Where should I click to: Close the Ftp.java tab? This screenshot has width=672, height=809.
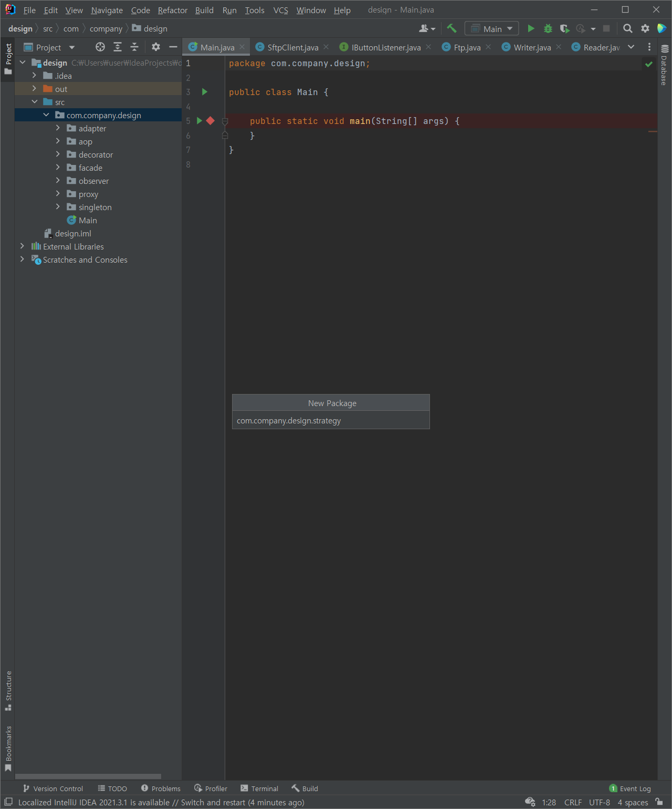coord(488,47)
